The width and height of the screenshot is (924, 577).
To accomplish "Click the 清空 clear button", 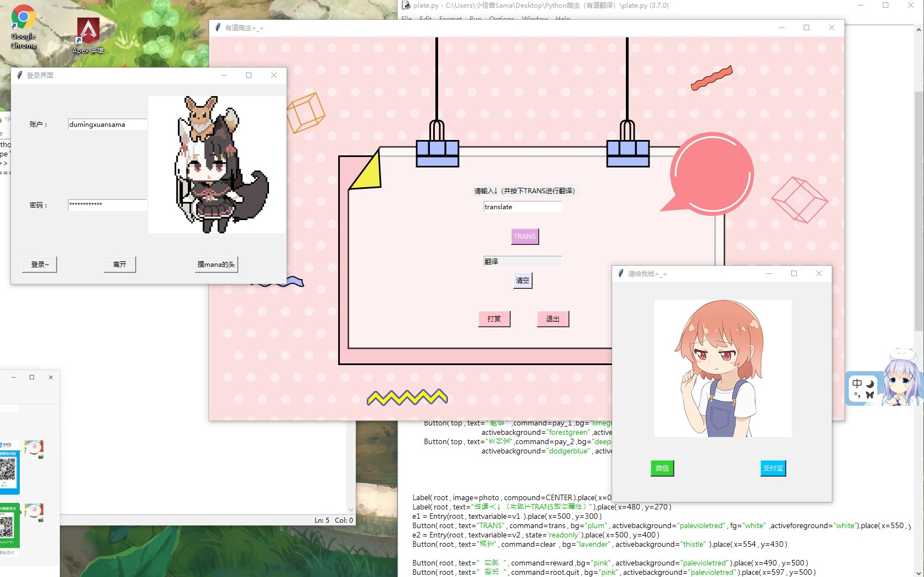I will (x=523, y=281).
